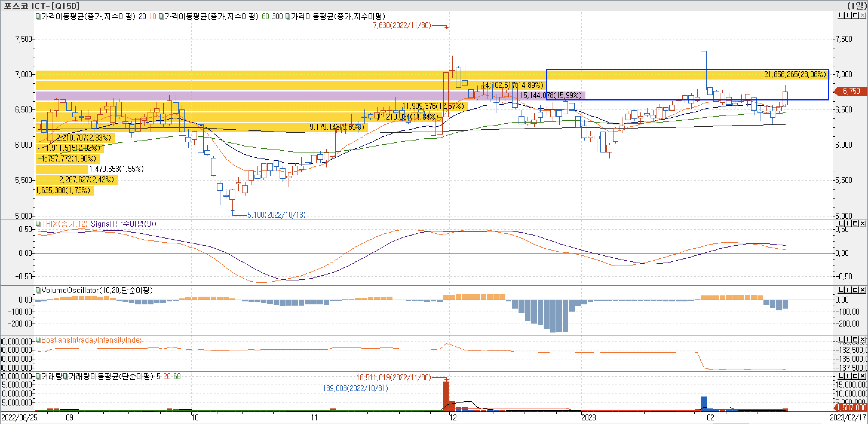Click the 거래량이동평균(단순이평) legend label
This screenshot has height=424, width=868.
pos(111,376)
